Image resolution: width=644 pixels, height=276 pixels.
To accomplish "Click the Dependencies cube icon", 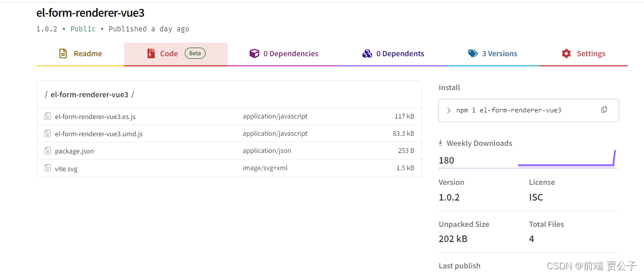I will 254,54.
